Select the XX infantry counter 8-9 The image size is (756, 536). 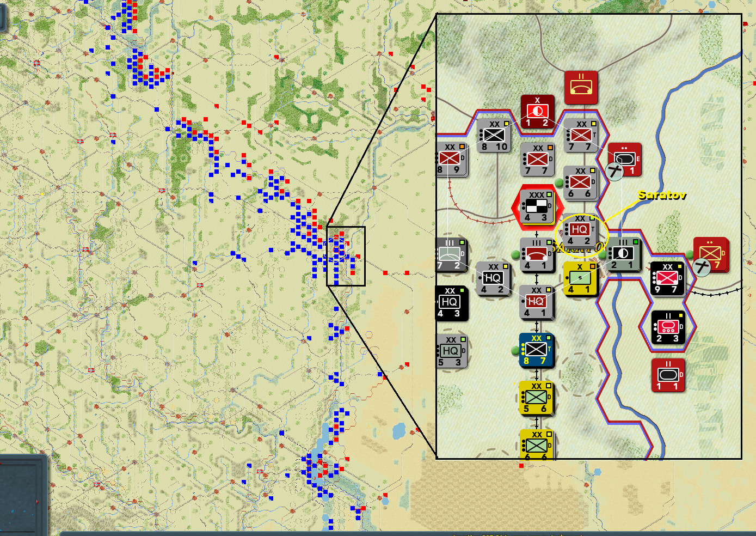[452, 159]
